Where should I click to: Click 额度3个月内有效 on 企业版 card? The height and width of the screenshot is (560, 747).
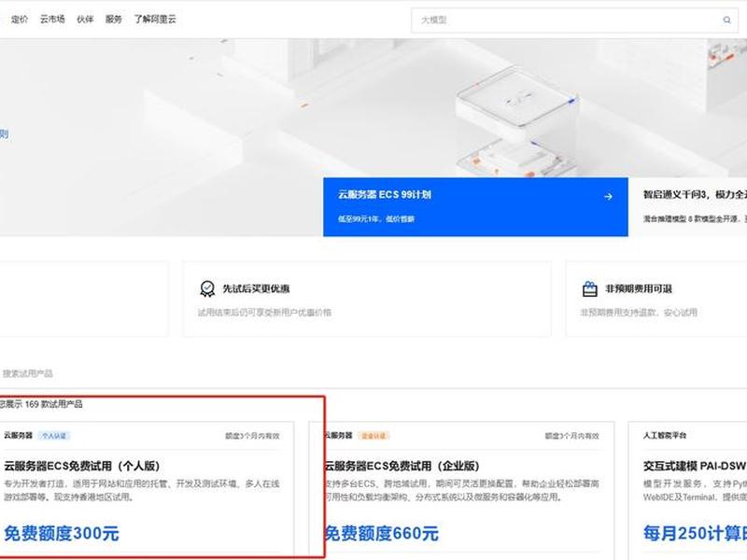pos(571,436)
